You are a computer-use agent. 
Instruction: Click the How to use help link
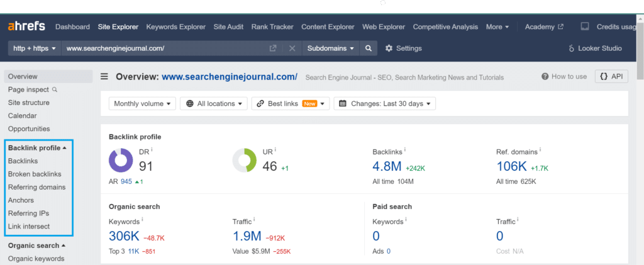coord(564,77)
